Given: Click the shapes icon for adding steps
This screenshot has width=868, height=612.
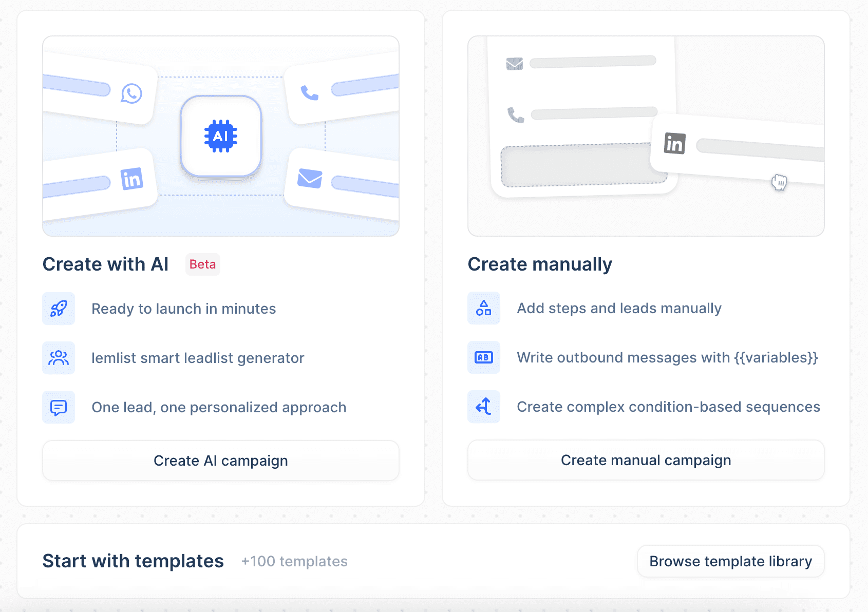Looking at the screenshot, I should click(x=483, y=308).
